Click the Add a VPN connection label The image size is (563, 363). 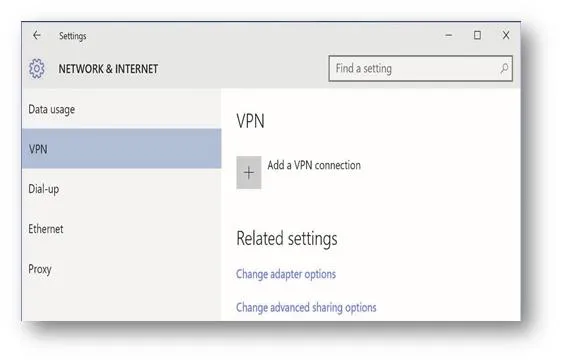[314, 165]
